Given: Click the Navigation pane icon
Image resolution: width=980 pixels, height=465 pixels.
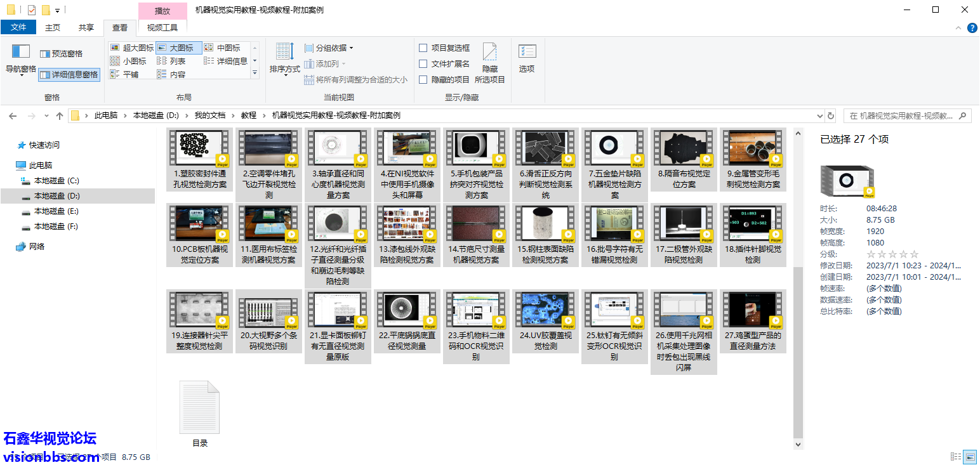Looking at the screenshot, I should [x=21, y=53].
